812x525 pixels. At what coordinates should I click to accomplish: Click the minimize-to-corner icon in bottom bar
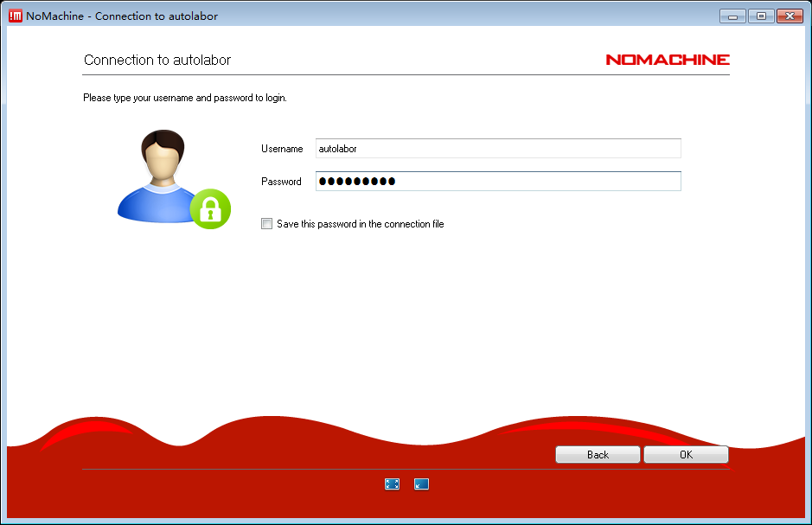coord(422,484)
